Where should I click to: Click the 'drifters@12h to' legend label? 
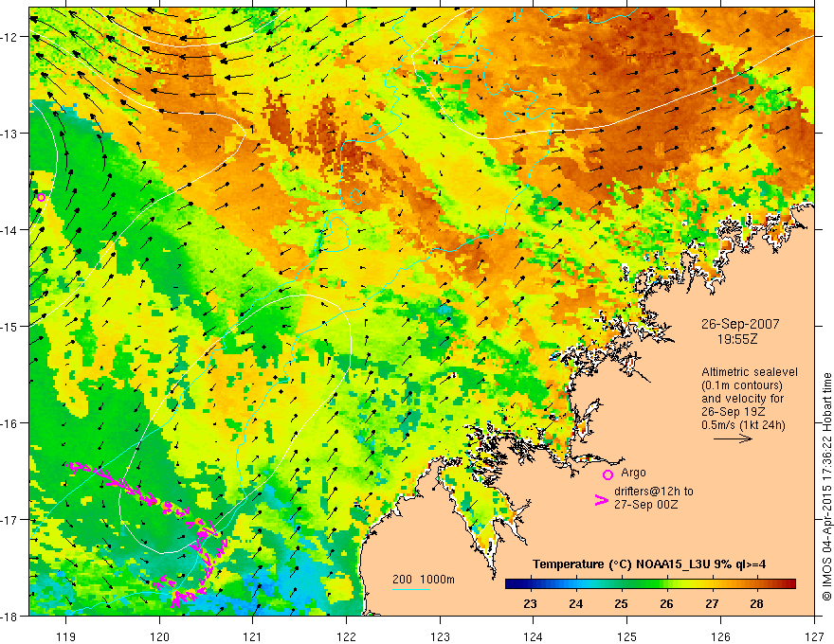click(x=654, y=492)
